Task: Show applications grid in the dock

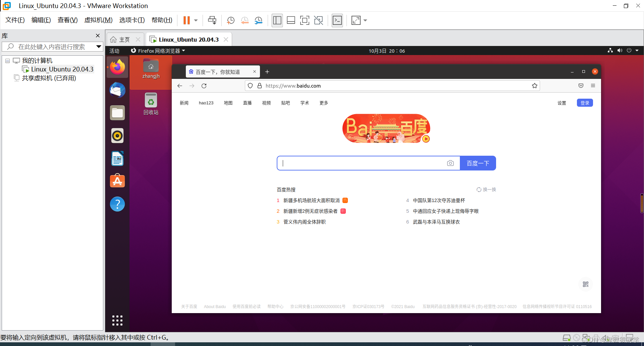Action: coord(117,320)
